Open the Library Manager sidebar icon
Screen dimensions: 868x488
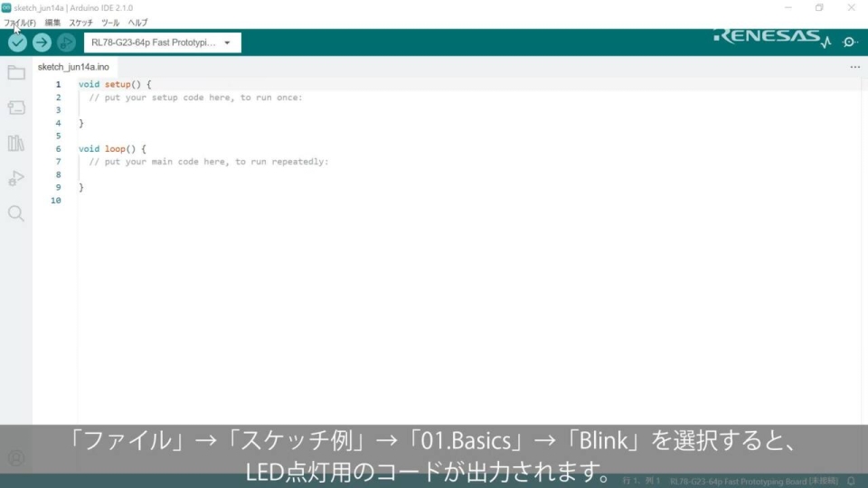(x=16, y=143)
